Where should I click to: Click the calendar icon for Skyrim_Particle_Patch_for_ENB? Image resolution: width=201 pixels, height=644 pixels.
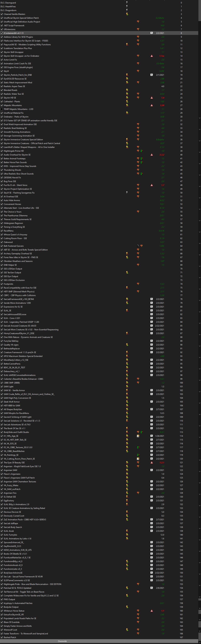(151, 75)
